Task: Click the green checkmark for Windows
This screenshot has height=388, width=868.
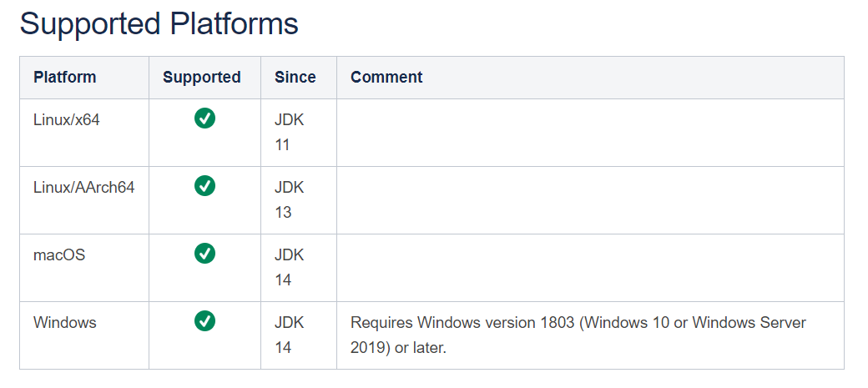Action: [204, 320]
